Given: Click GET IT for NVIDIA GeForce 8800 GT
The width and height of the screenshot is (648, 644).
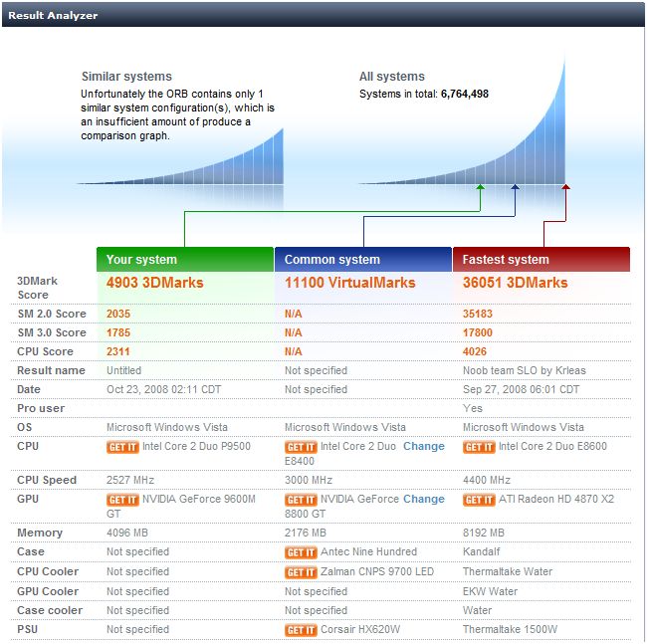Looking at the screenshot, I should tap(301, 500).
